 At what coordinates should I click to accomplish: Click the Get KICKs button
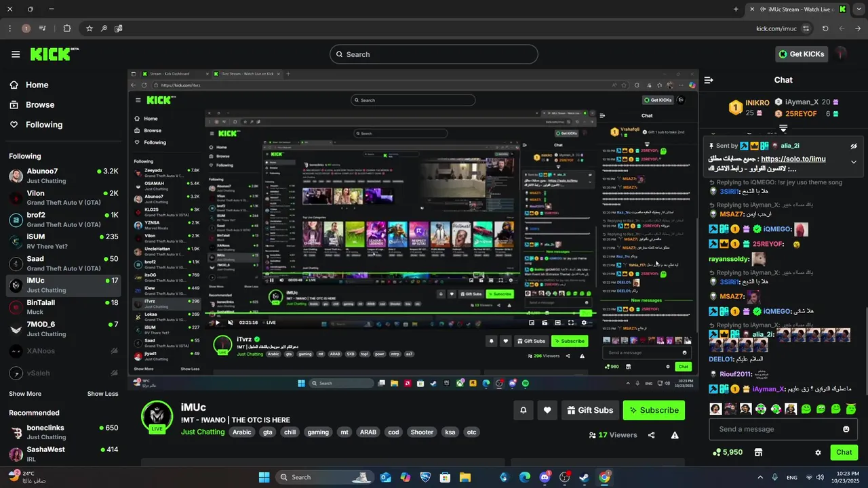pyautogui.click(x=802, y=54)
